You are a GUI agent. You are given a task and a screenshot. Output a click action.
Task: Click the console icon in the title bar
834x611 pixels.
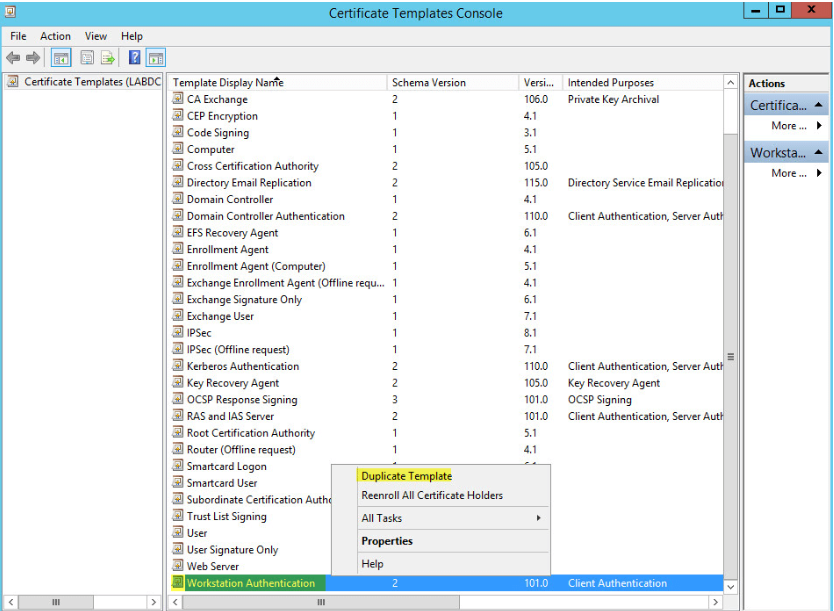coord(11,12)
